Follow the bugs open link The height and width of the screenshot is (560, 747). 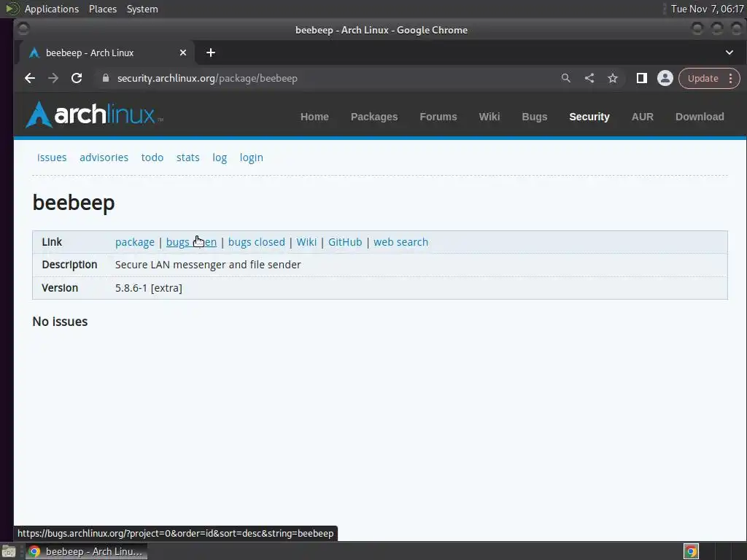pyautogui.click(x=191, y=242)
